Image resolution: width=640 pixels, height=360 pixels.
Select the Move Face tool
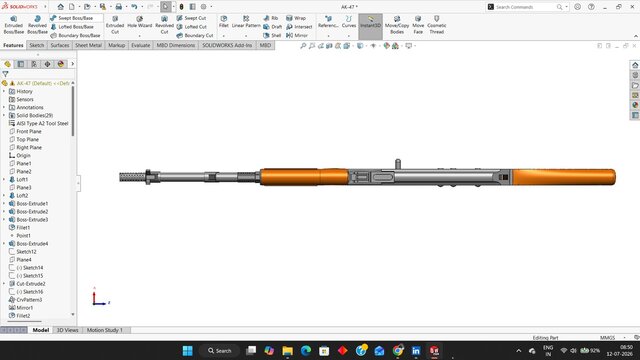(x=418, y=25)
